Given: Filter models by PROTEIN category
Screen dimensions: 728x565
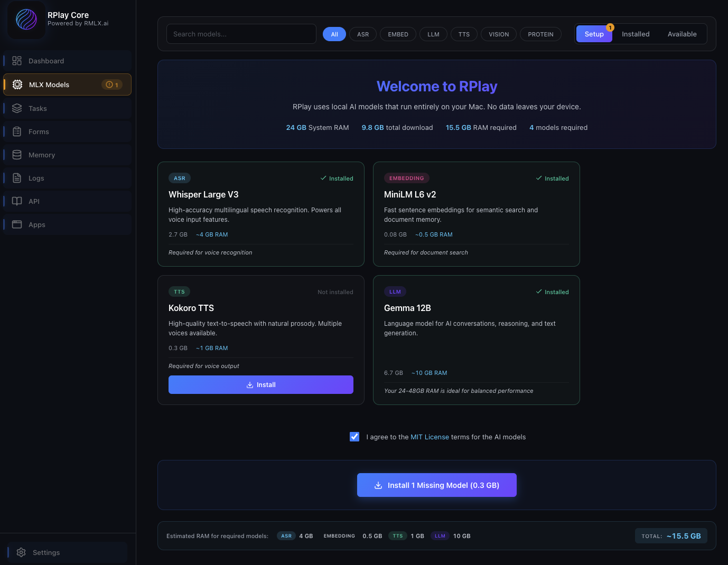Looking at the screenshot, I should pos(540,34).
